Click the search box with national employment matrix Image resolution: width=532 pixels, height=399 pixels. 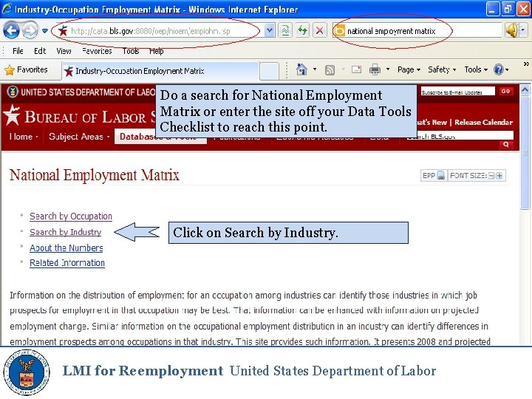(417, 31)
